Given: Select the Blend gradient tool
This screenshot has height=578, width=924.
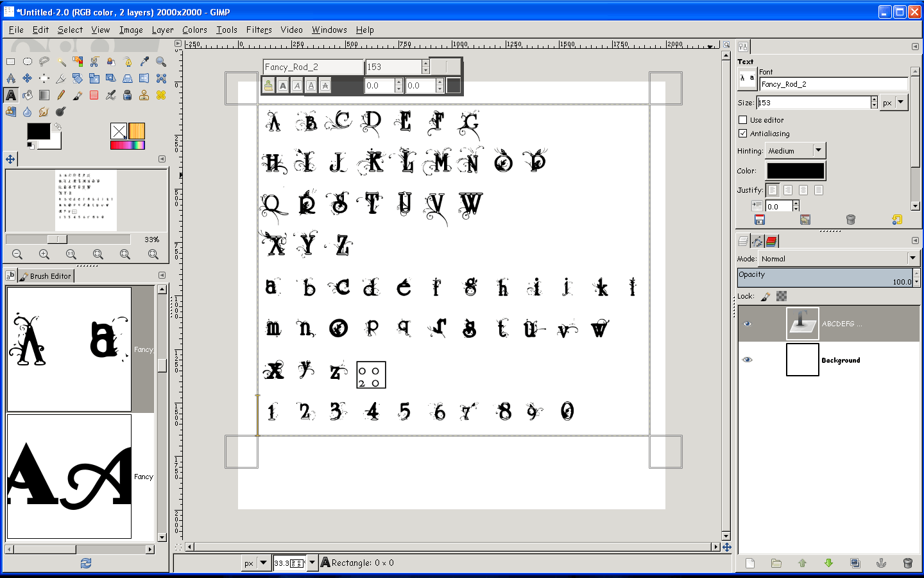Looking at the screenshot, I should click(44, 95).
